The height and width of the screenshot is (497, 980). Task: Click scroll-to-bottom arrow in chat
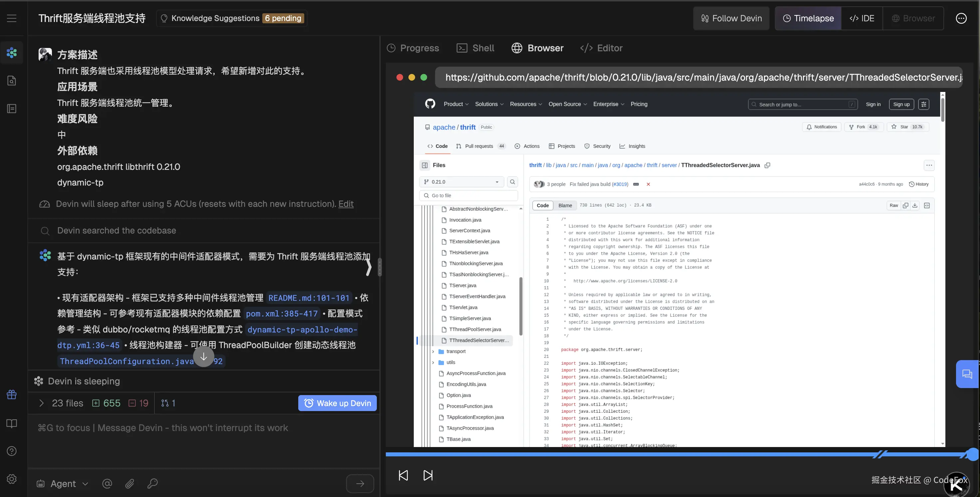(203, 356)
